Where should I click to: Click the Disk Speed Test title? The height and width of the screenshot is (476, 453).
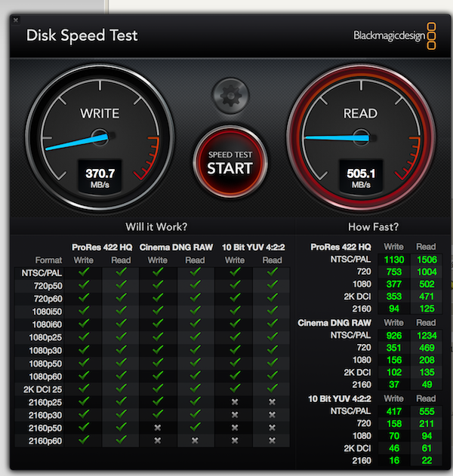[82, 35]
